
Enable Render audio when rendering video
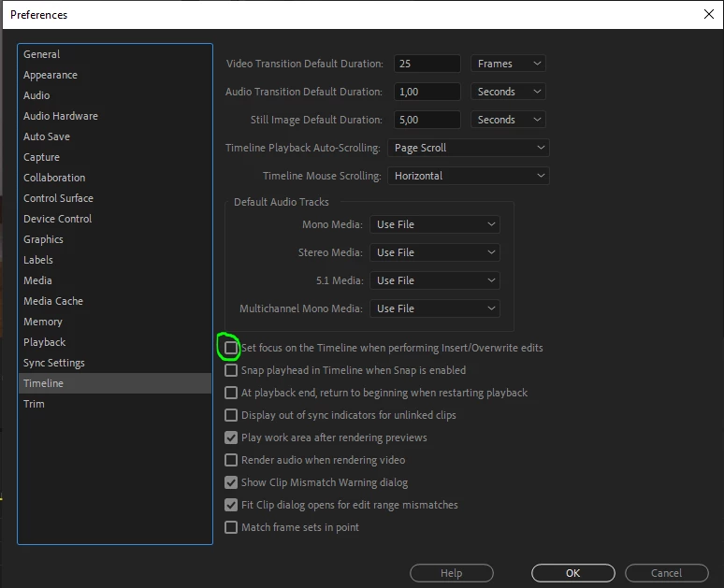coord(231,460)
